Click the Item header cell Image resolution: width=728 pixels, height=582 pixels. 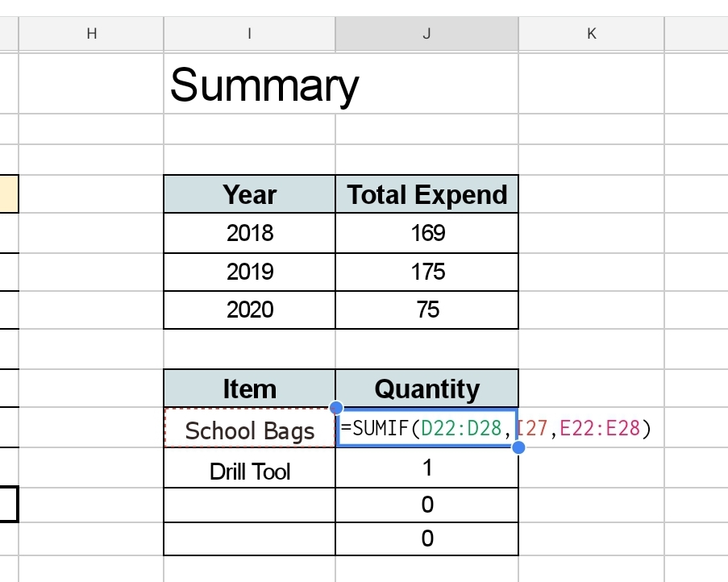coord(249,389)
